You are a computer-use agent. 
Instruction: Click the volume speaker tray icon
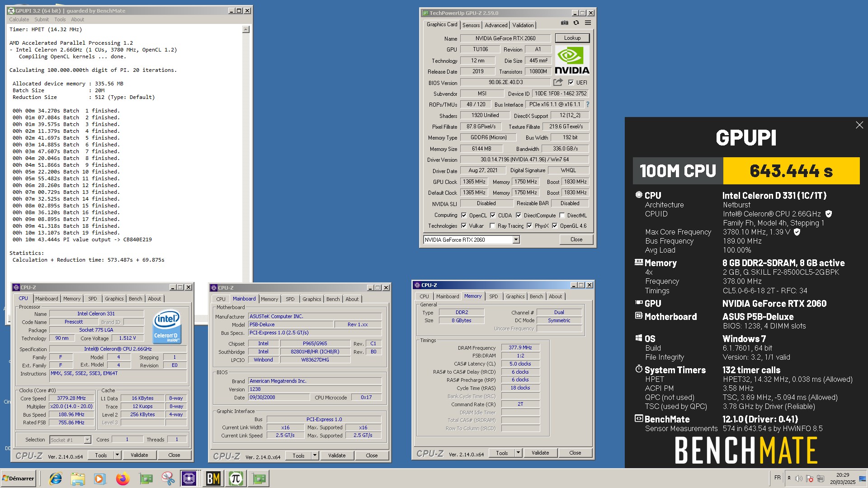[x=799, y=479]
